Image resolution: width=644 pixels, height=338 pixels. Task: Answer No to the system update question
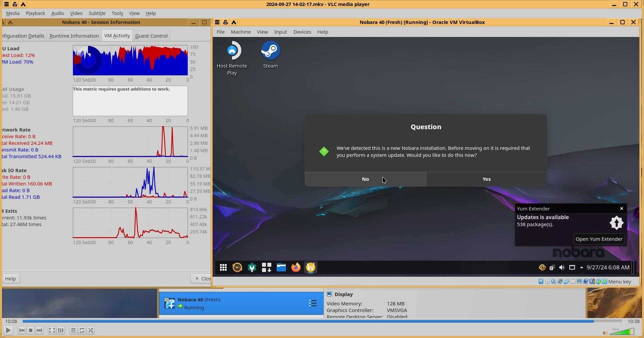click(x=365, y=179)
